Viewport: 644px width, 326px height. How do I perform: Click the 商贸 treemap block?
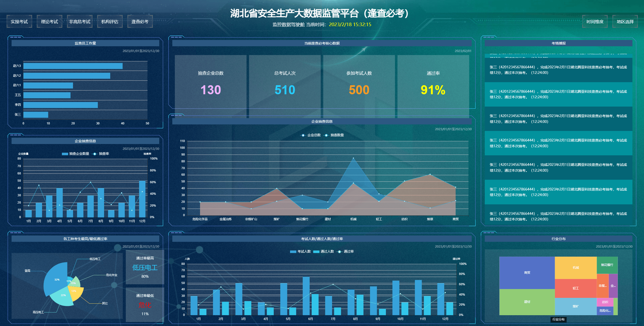527,273
